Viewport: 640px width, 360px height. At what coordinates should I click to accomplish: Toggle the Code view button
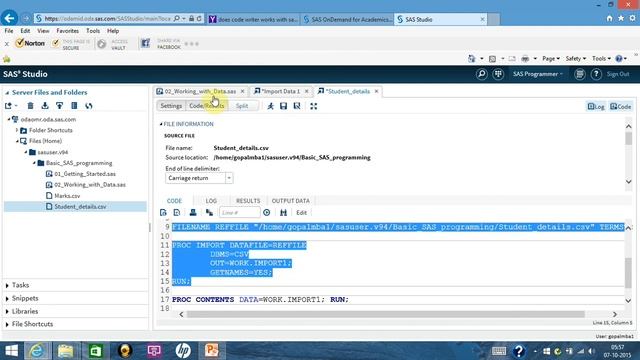(x=620, y=107)
